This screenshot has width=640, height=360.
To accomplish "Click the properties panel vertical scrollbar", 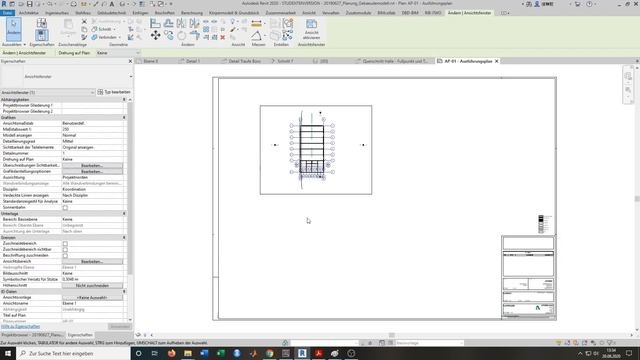I will coord(130,188).
